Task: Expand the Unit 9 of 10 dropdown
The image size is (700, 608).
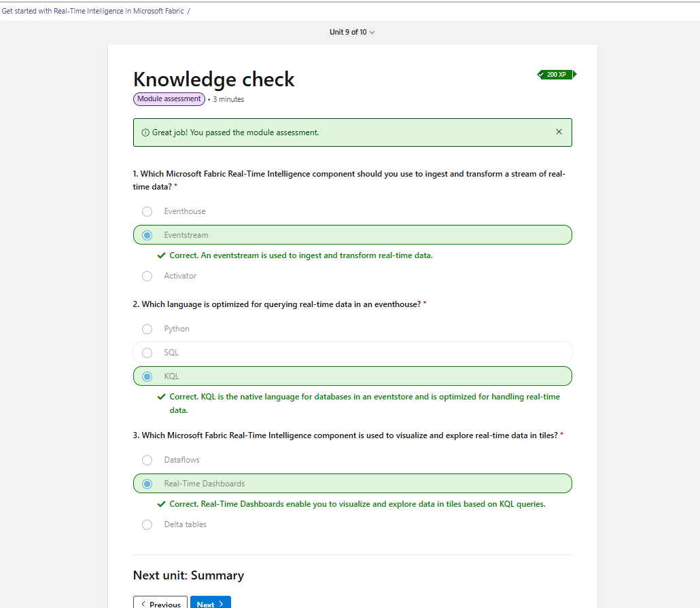Action: (352, 32)
